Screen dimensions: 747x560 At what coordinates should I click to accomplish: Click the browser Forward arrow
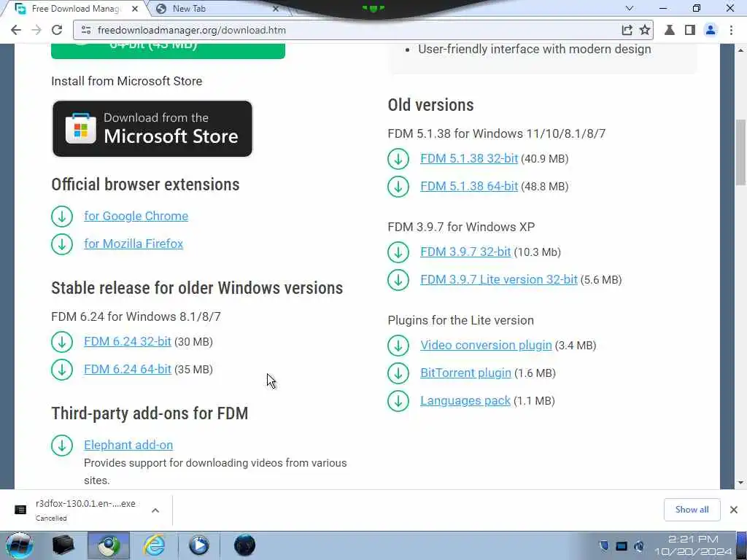(x=36, y=30)
